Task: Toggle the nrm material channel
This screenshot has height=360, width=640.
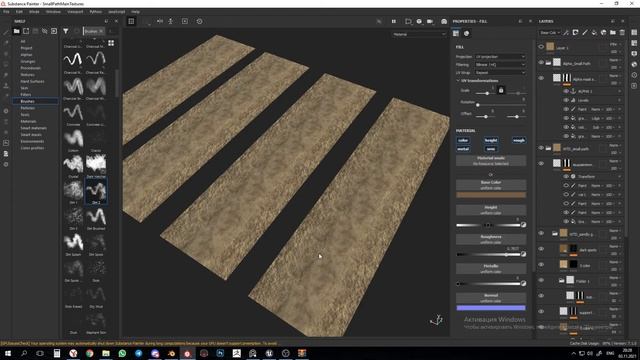Action: pos(491,149)
